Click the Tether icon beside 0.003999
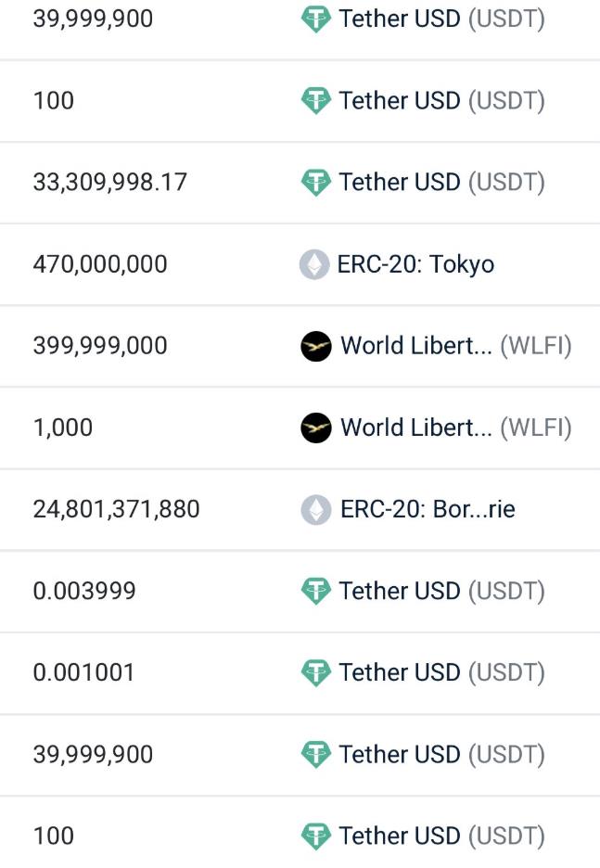Image resolution: width=600 pixels, height=868 pixels. pos(316,591)
